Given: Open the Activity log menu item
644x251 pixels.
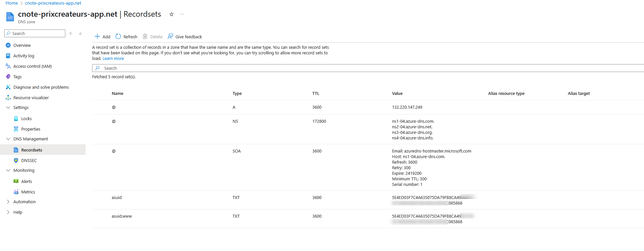Looking at the screenshot, I should pyautogui.click(x=24, y=56).
